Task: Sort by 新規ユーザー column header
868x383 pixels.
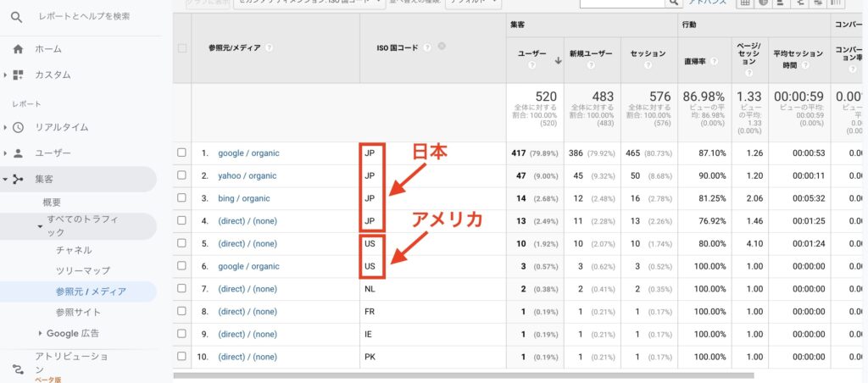Action: click(x=591, y=53)
